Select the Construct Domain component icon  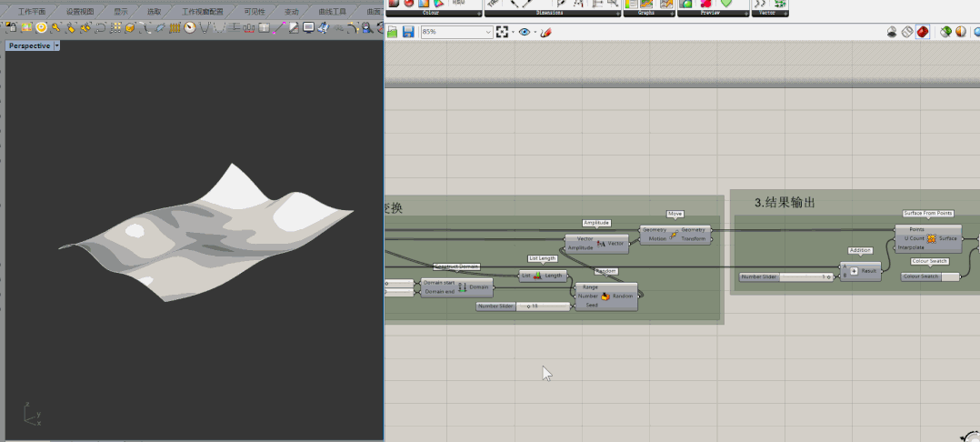[463, 287]
